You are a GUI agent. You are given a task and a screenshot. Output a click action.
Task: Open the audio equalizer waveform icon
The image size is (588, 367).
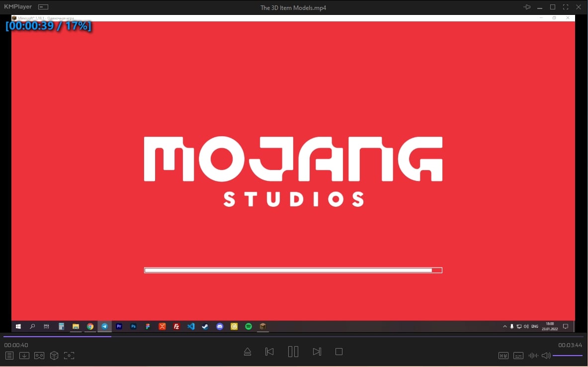pos(533,356)
